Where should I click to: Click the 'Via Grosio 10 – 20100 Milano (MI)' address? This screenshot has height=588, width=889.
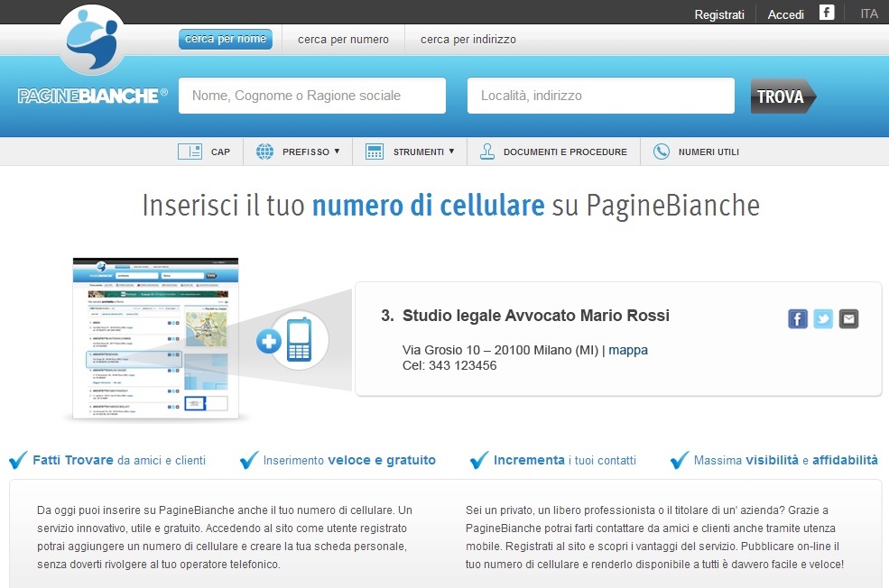501,350
